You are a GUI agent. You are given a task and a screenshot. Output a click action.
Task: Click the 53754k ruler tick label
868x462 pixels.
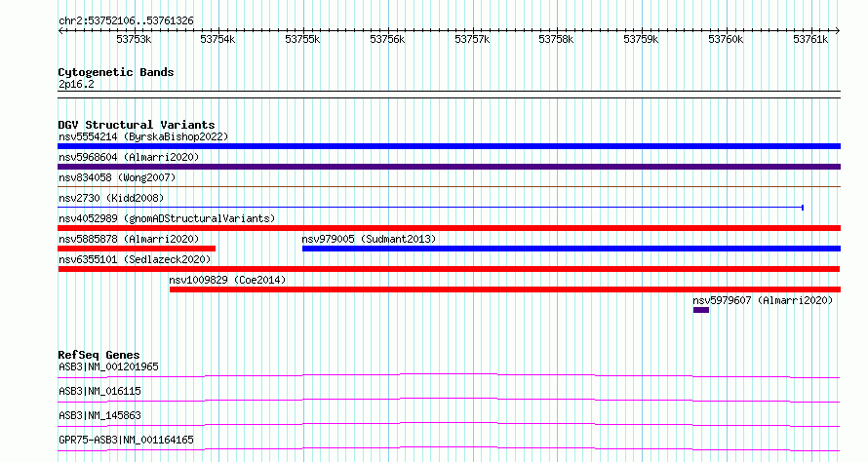[x=217, y=39]
